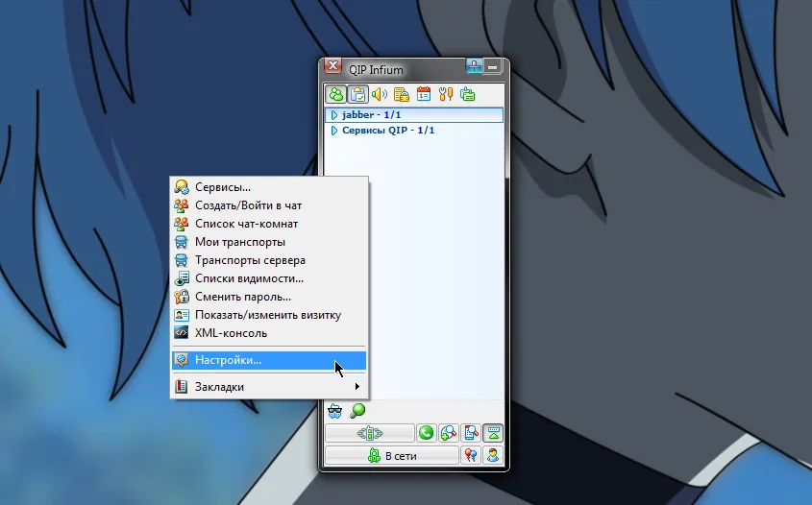
Task: Click the В сети status button
Action: [x=392, y=456]
